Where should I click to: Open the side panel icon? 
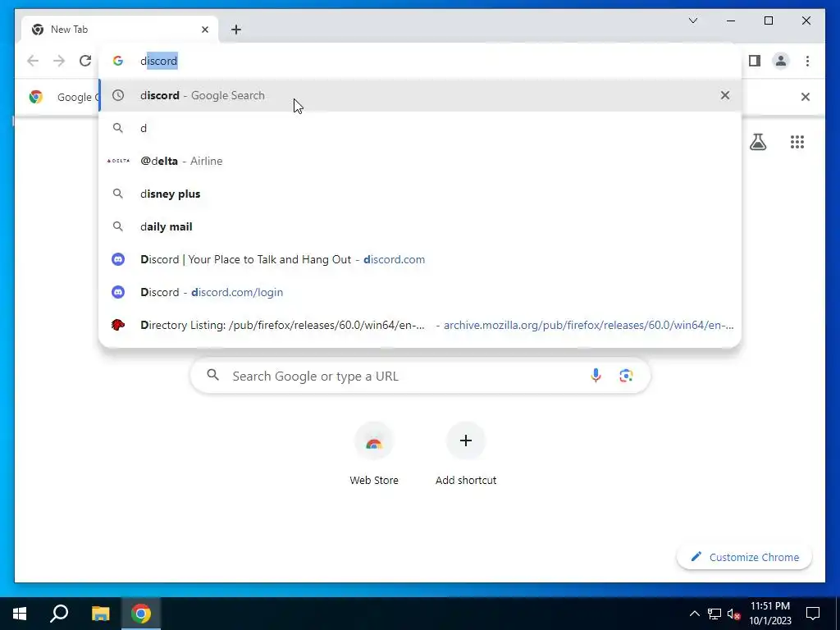pyautogui.click(x=755, y=61)
